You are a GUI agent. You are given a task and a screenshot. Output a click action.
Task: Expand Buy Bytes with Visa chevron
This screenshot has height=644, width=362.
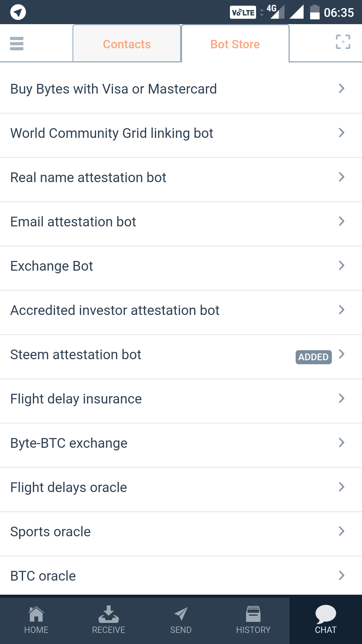point(342,89)
